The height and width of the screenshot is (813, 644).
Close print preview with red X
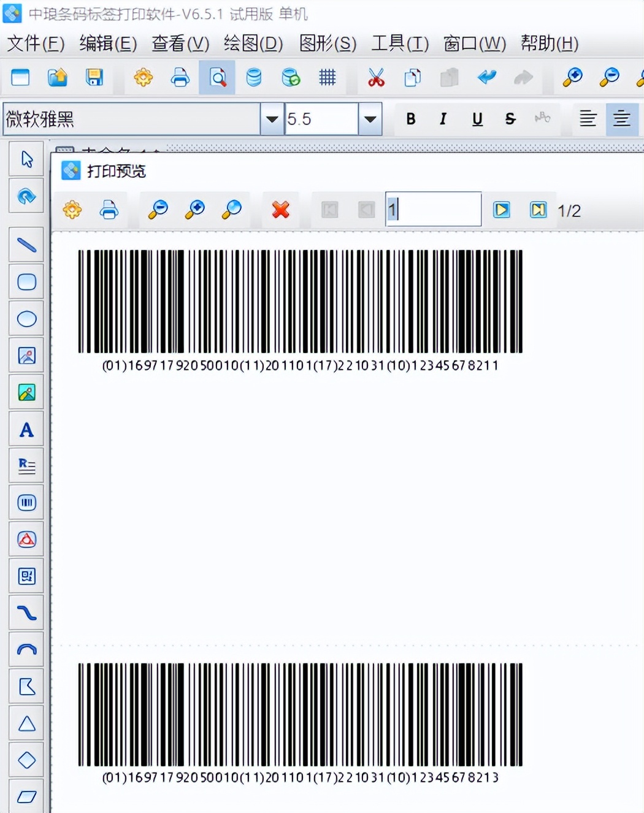(x=281, y=210)
